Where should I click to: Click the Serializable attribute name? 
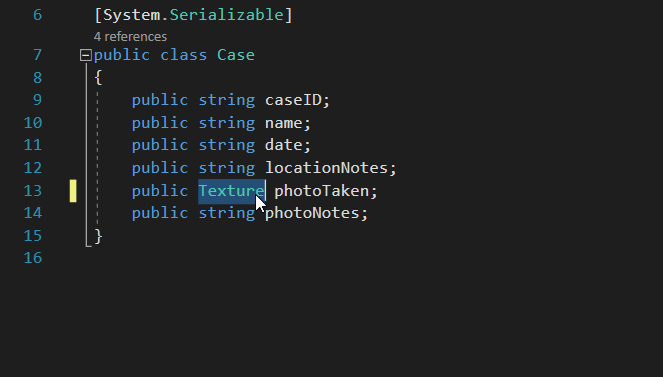(227, 15)
